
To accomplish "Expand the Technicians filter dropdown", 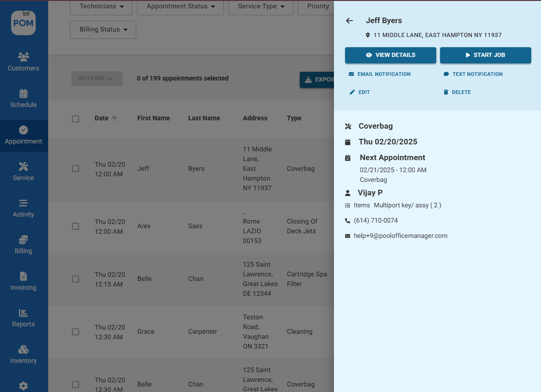I will pos(101,6).
